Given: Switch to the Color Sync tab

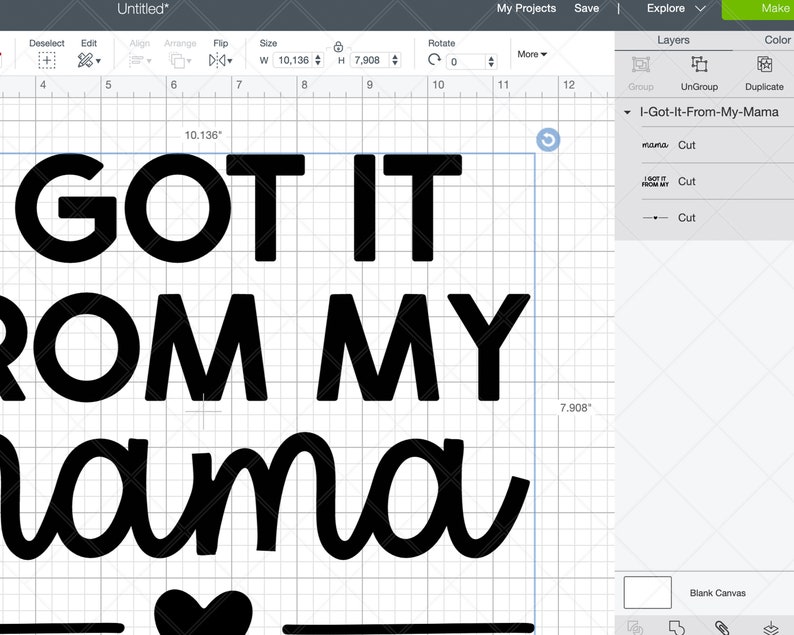Looking at the screenshot, I should [777, 40].
